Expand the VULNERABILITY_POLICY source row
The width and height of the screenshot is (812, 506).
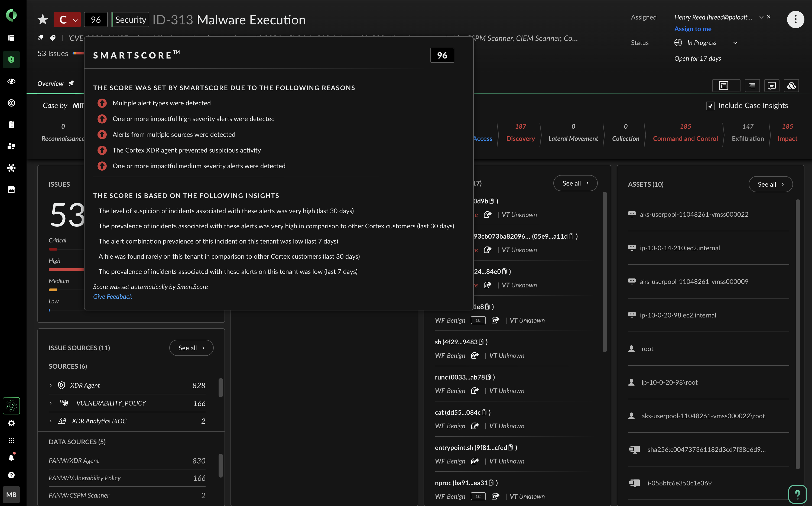tap(51, 403)
